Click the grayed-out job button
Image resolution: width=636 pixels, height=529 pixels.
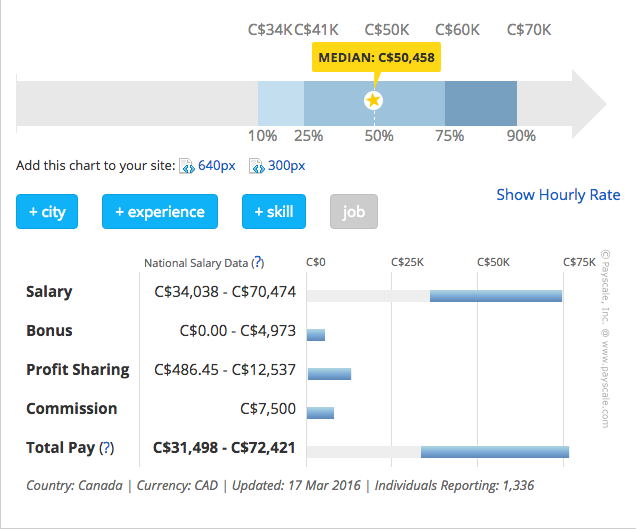pos(354,212)
